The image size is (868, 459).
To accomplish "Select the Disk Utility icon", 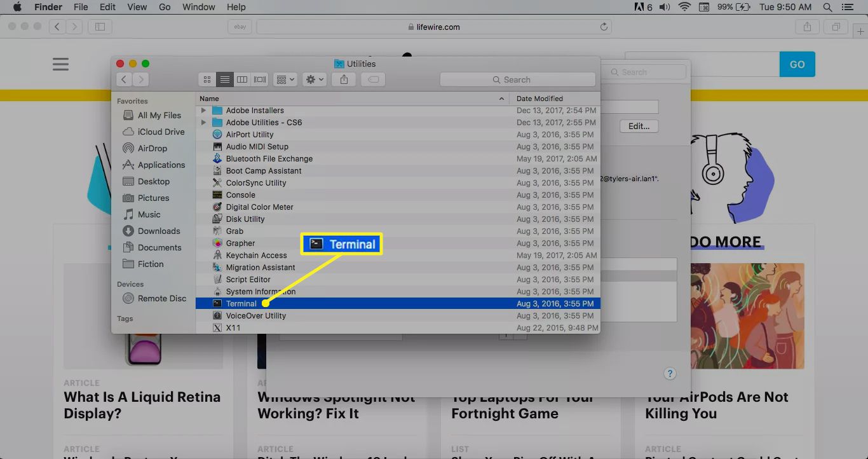I will pyautogui.click(x=217, y=219).
